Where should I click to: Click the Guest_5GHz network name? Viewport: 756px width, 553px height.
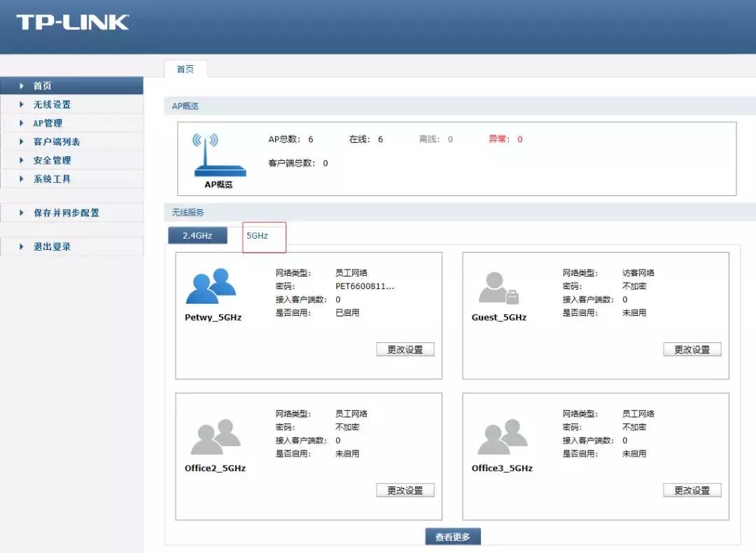499,317
